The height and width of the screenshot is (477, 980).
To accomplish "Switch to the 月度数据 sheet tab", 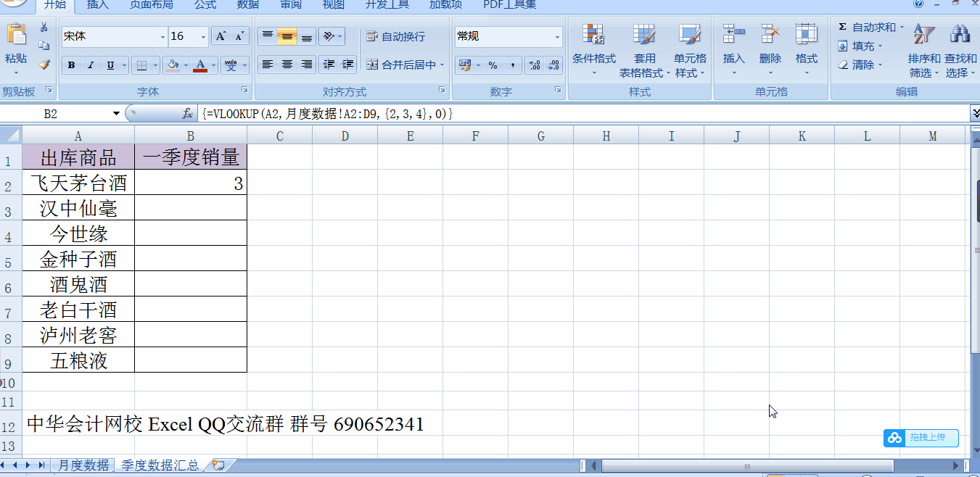I will (83, 465).
